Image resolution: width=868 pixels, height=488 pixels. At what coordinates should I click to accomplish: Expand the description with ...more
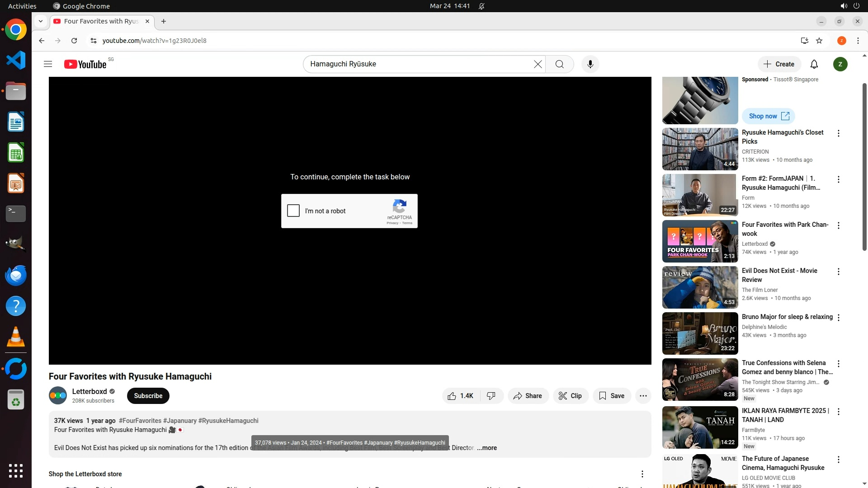(487, 448)
